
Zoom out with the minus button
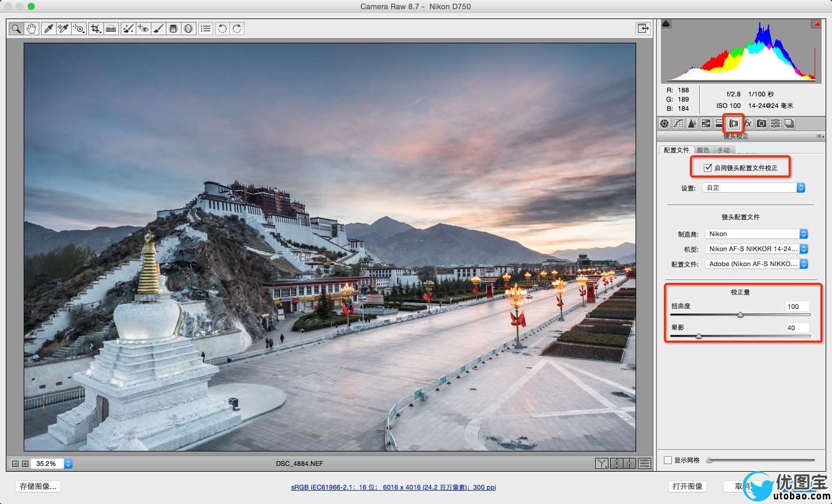[x=16, y=464]
